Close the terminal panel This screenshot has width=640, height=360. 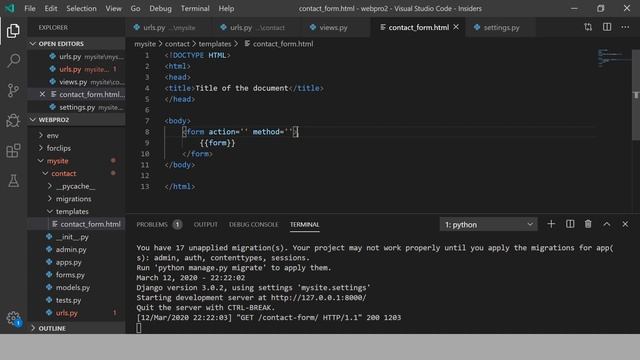(625, 224)
